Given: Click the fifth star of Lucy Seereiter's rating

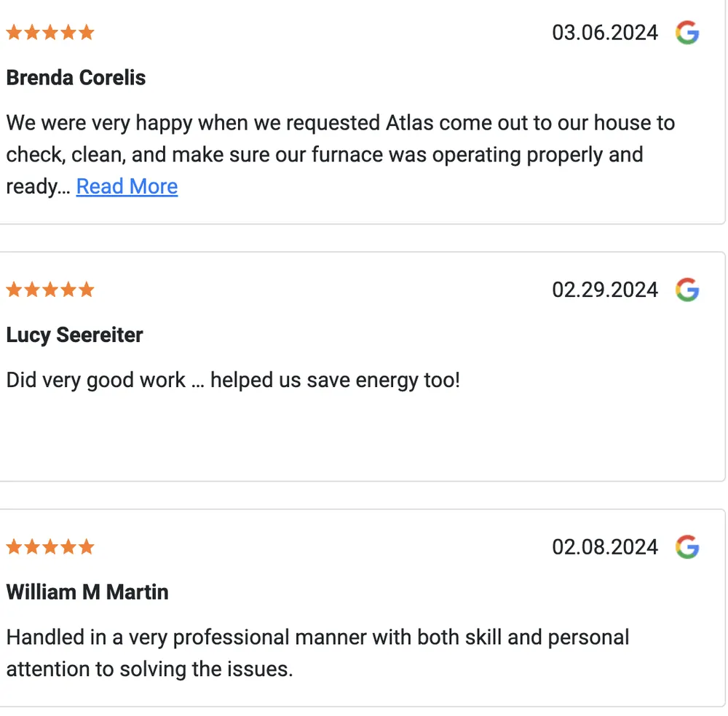Looking at the screenshot, I should [87, 290].
